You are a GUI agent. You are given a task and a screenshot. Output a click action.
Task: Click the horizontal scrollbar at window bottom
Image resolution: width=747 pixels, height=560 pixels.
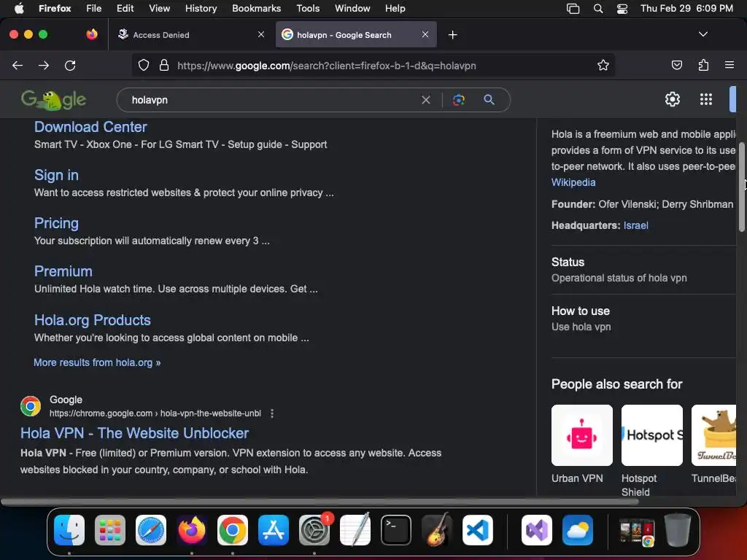coord(320,502)
